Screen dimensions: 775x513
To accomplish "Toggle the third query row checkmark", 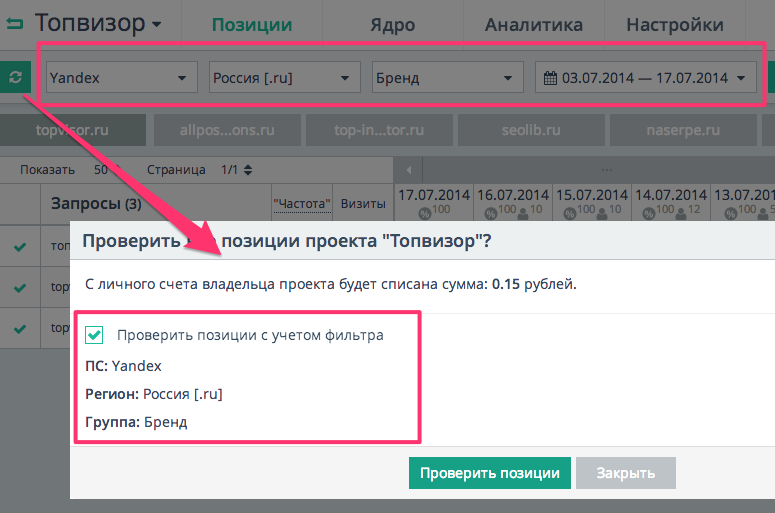I will coord(20,328).
